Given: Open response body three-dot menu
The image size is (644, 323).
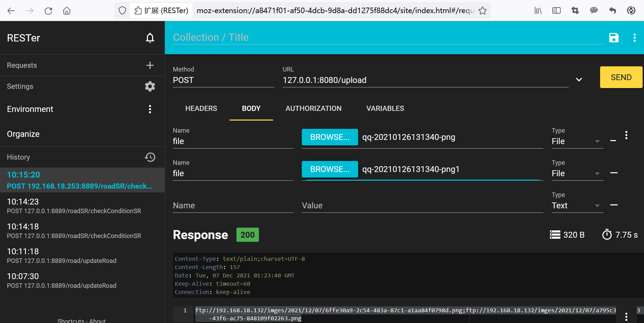Looking at the screenshot, I should (x=626, y=316).
